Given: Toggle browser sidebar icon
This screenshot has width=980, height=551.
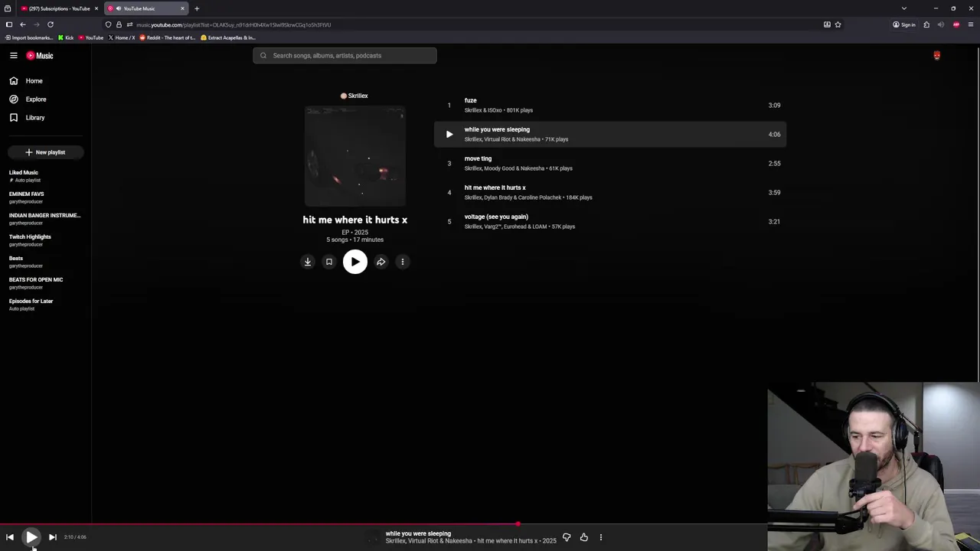Looking at the screenshot, I should click(8, 24).
